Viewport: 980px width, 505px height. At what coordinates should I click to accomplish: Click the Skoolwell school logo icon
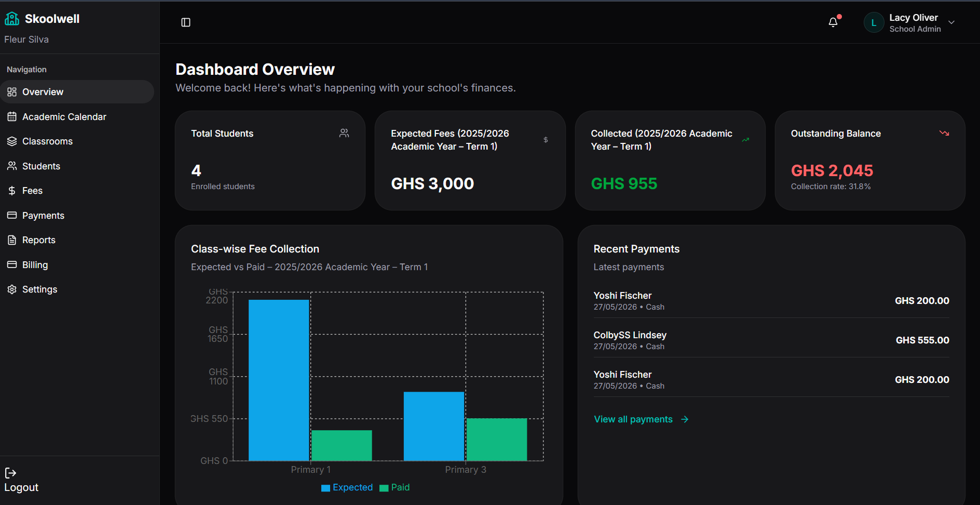point(12,19)
